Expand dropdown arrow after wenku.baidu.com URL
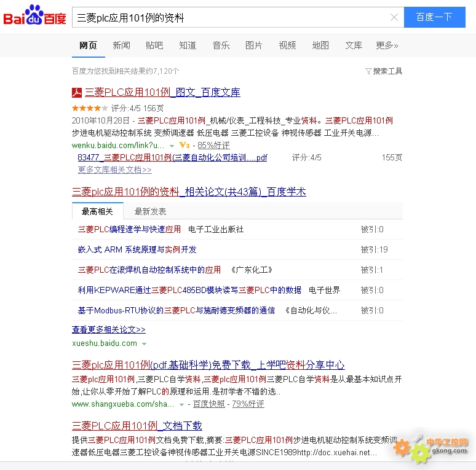This screenshot has width=476, height=470. (172, 146)
